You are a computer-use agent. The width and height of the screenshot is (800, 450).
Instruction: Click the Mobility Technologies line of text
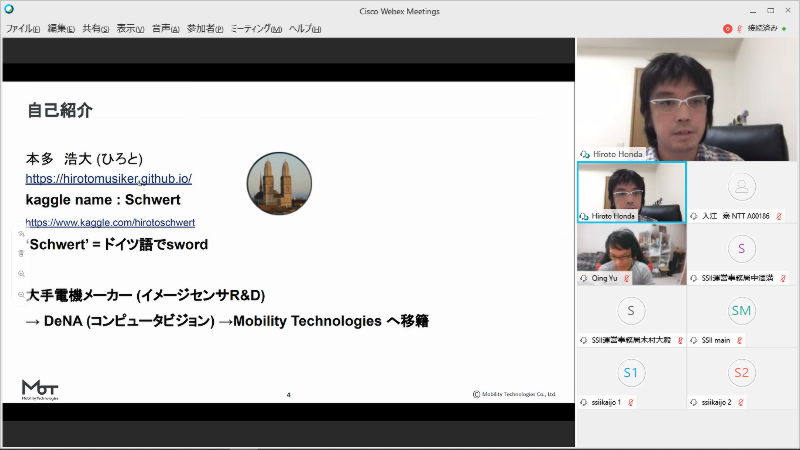click(x=227, y=321)
